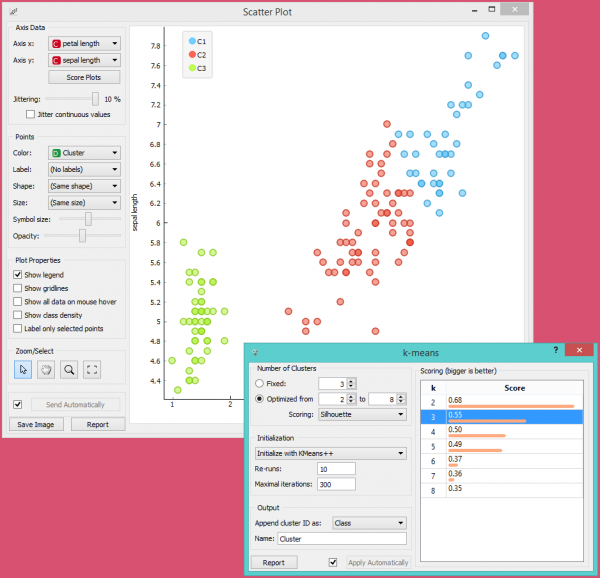Enable Show gridlines checkbox
The height and width of the screenshot is (578, 600).
(x=18, y=288)
